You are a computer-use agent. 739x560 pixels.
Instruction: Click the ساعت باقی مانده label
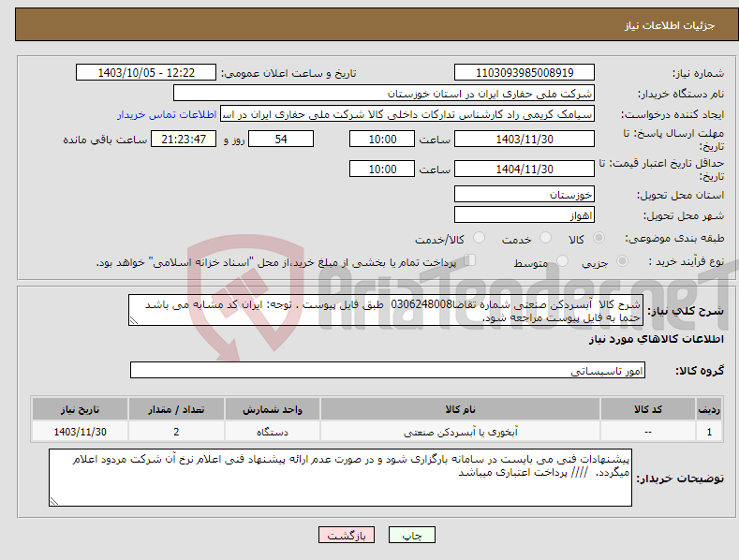(x=105, y=140)
